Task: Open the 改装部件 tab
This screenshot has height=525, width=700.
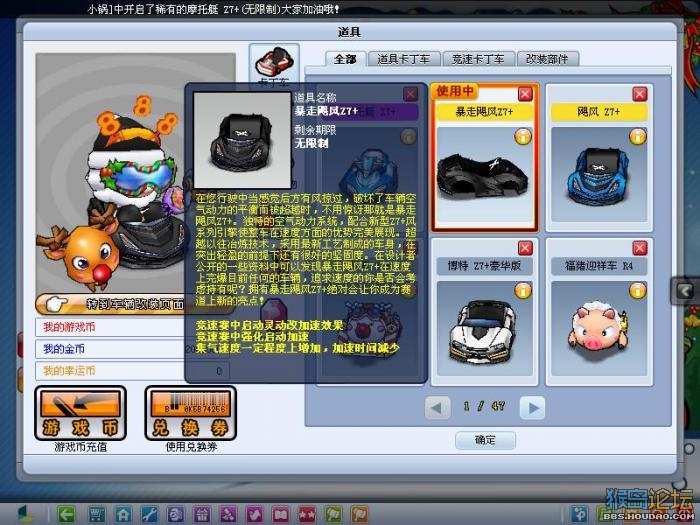Action: click(547, 59)
